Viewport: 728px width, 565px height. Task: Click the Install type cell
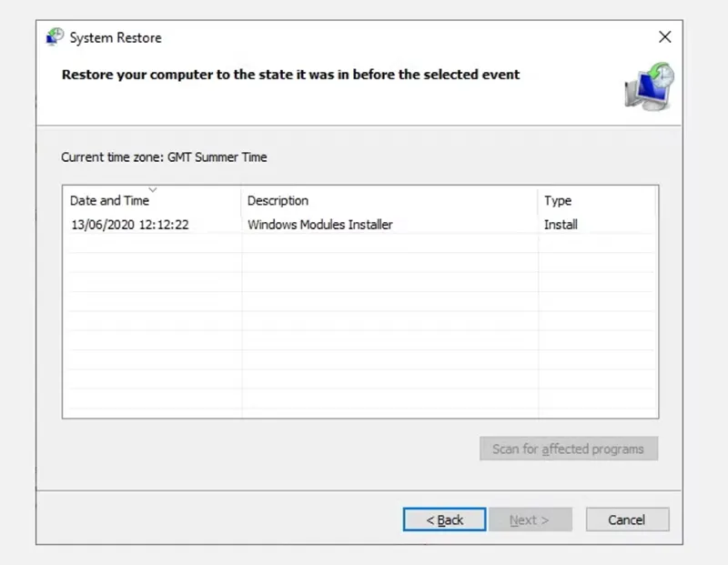[561, 225]
